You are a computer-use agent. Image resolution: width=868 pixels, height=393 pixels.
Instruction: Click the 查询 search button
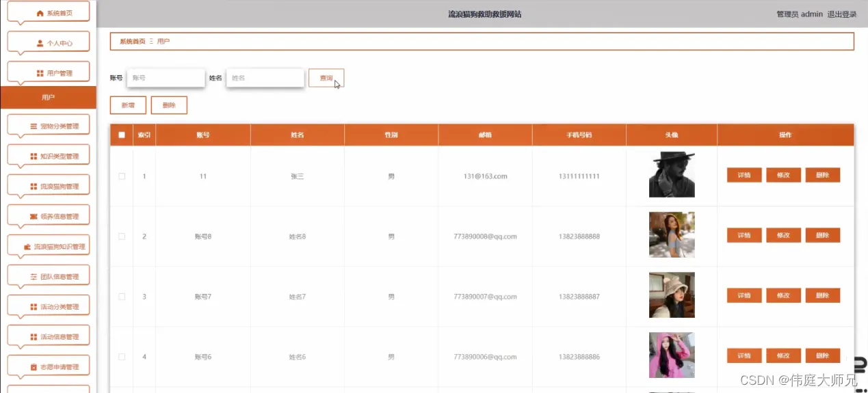click(x=326, y=78)
